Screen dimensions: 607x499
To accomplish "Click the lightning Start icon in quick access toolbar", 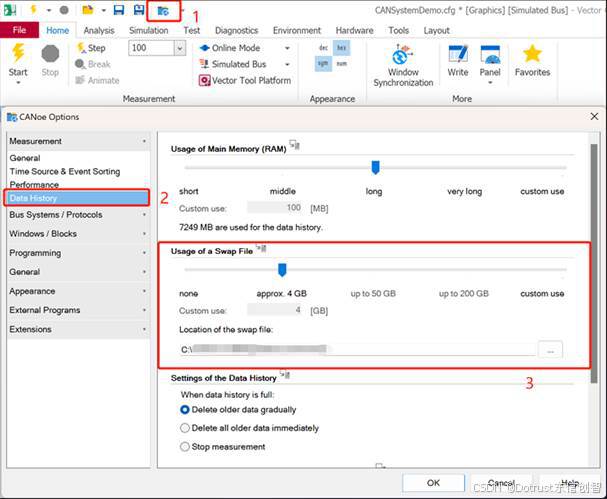I will 33,9.
